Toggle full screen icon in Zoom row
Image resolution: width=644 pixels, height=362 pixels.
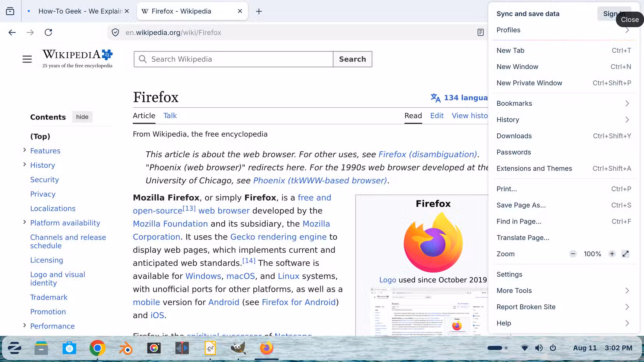(625, 254)
